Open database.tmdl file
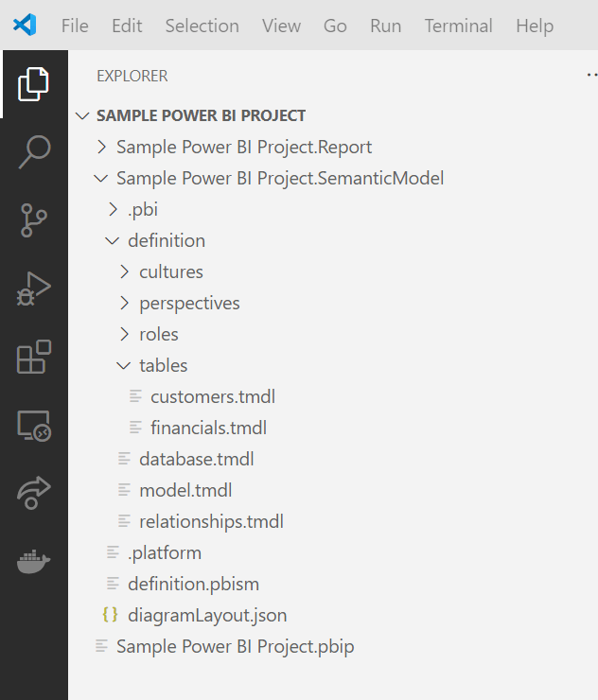The image size is (598, 700). click(x=197, y=459)
